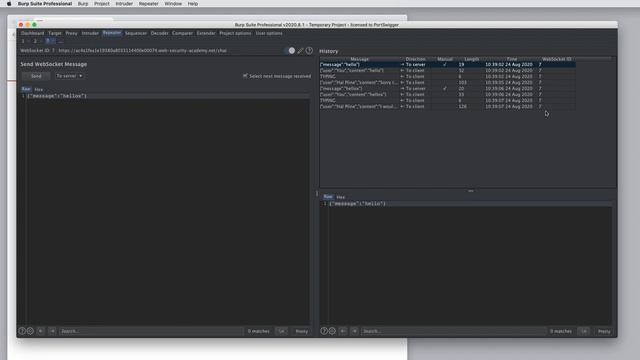Select history row with length 19
The height and width of the screenshot is (360, 640).
pyautogui.click(x=448, y=64)
